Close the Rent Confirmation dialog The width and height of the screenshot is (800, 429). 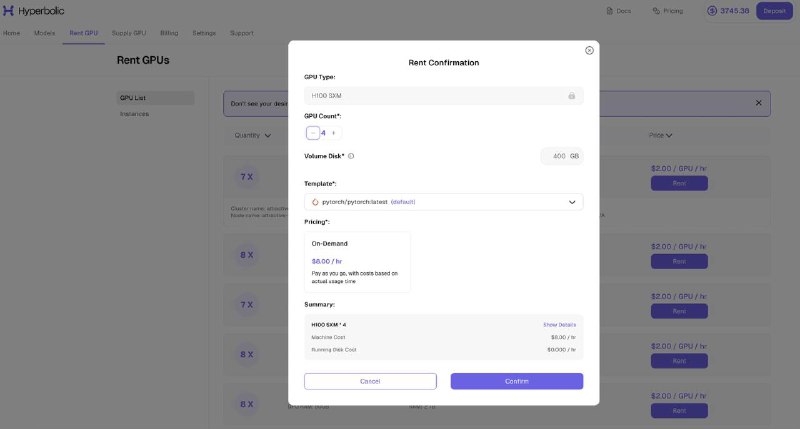[589, 51]
